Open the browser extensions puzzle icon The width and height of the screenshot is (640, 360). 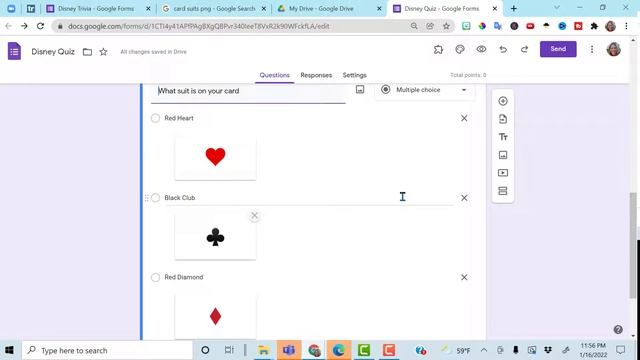point(594,26)
